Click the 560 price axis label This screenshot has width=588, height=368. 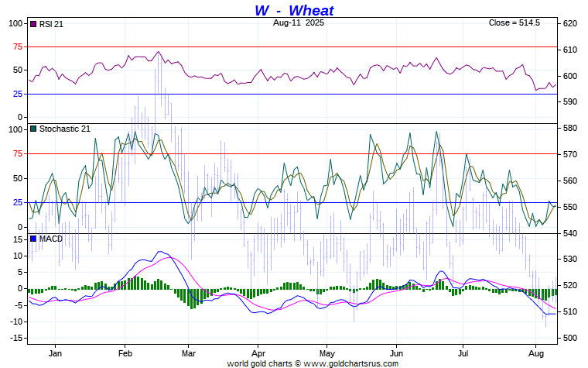click(x=570, y=181)
